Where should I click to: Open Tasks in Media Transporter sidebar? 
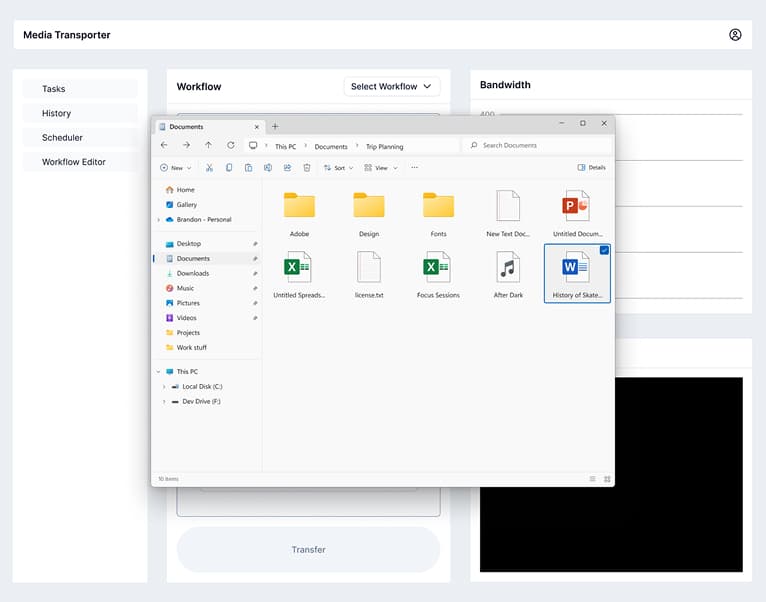tap(80, 89)
